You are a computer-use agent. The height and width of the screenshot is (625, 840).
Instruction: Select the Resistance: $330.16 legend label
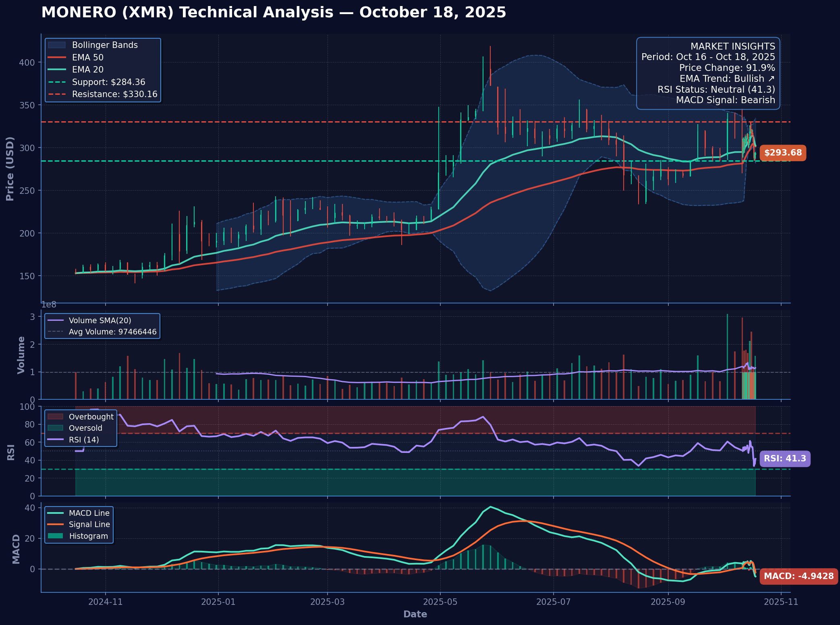point(114,94)
